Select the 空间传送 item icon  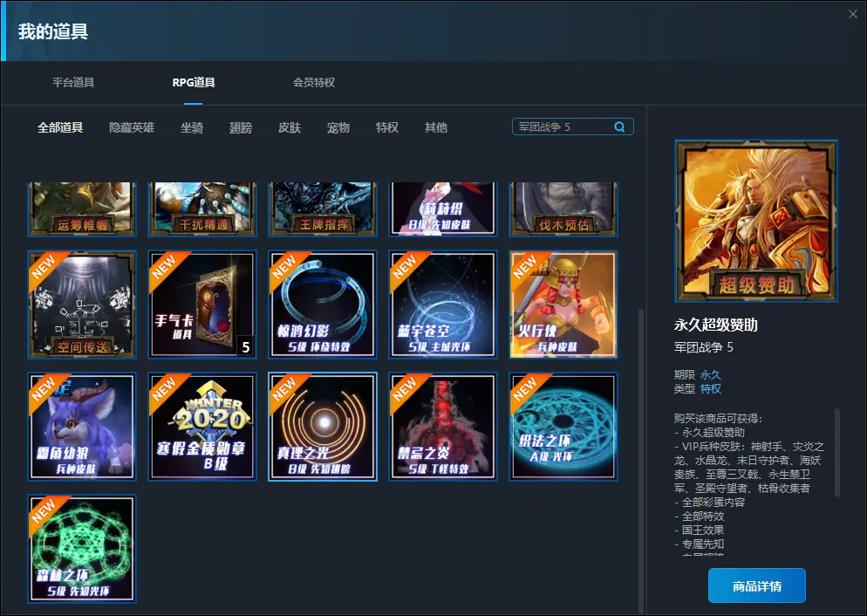(82, 305)
